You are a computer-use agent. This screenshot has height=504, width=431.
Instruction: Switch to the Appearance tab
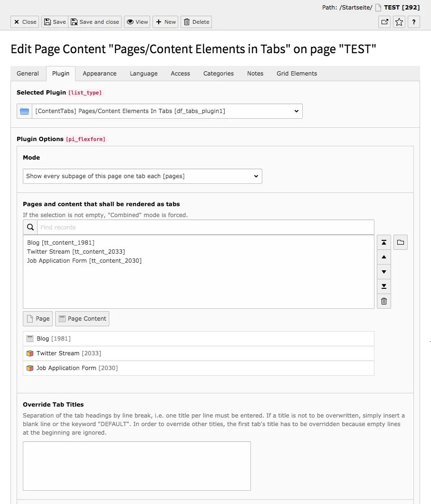point(99,73)
